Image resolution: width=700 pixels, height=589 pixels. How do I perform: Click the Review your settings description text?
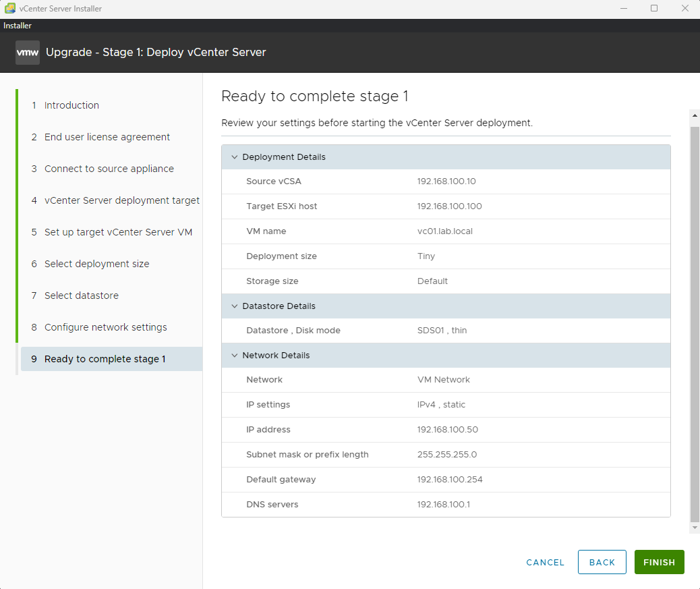(x=377, y=123)
